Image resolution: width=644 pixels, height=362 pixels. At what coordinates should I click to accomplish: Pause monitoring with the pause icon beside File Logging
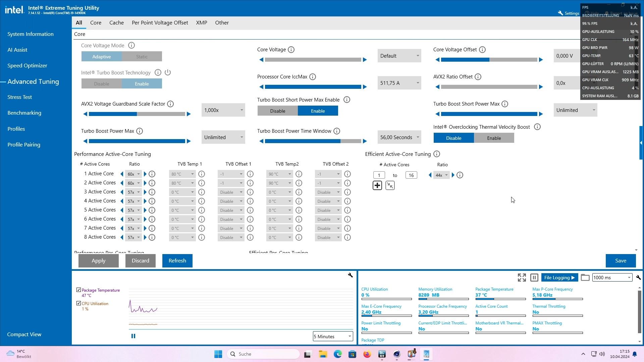[534, 278]
